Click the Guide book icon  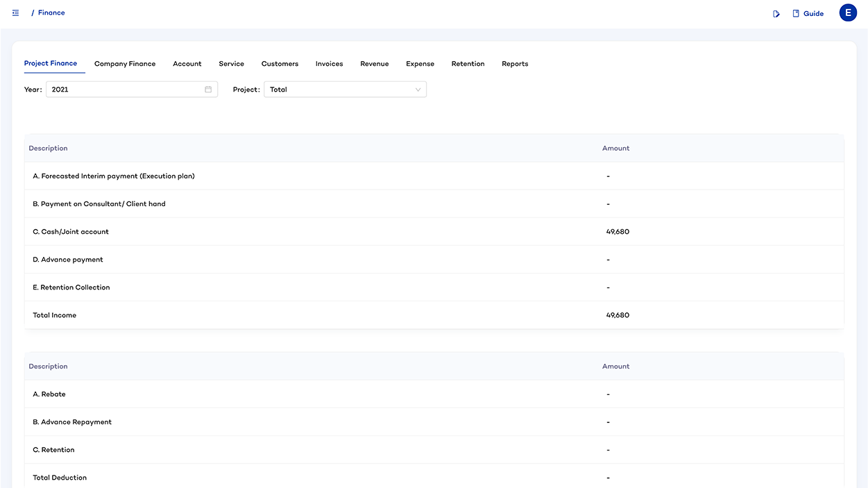[796, 13]
